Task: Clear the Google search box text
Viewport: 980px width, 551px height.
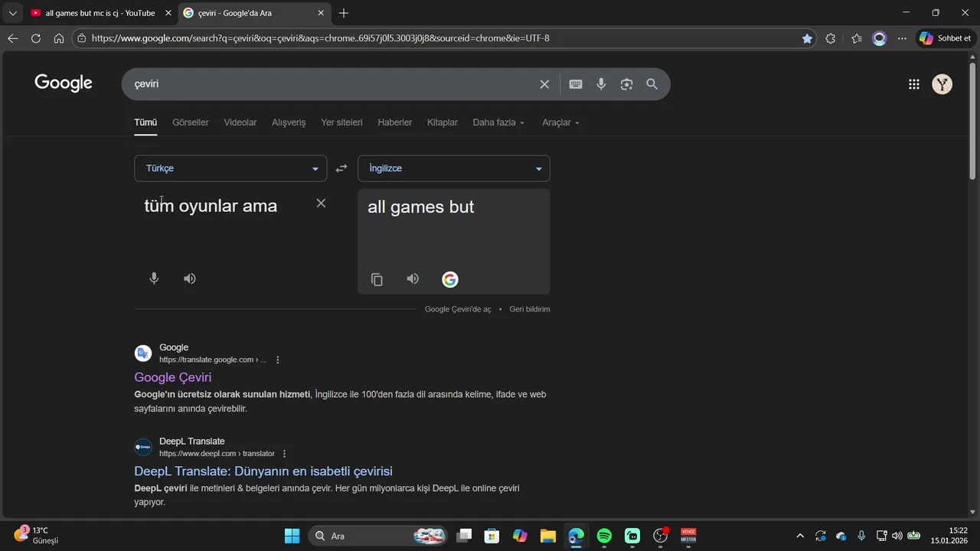Action: pos(544,84)
